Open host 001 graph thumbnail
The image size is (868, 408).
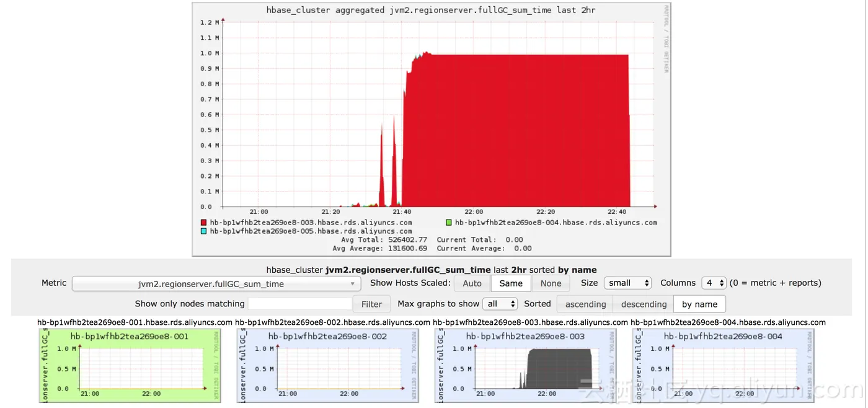click(x=130, y=366)
